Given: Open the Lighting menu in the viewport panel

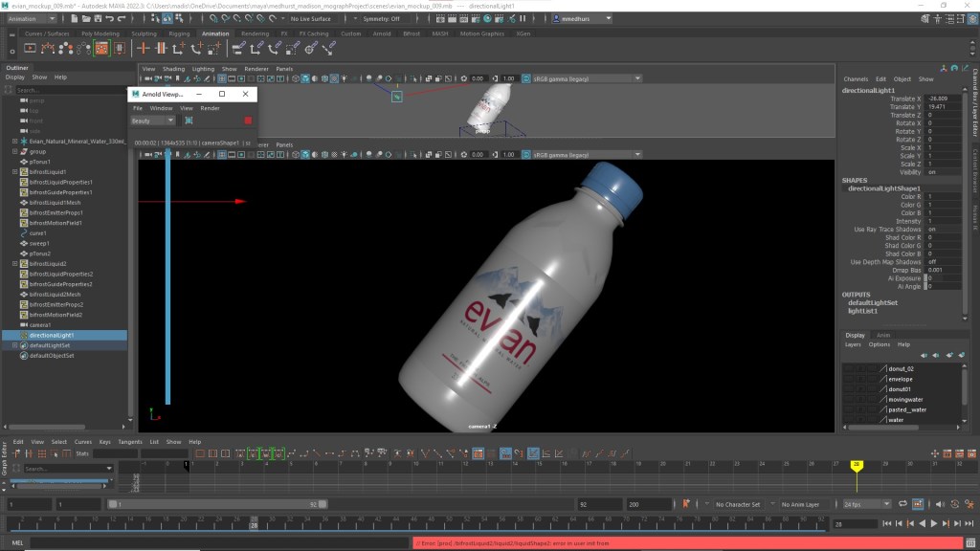Looking at the screenshot, I should (x=203, y=69).
